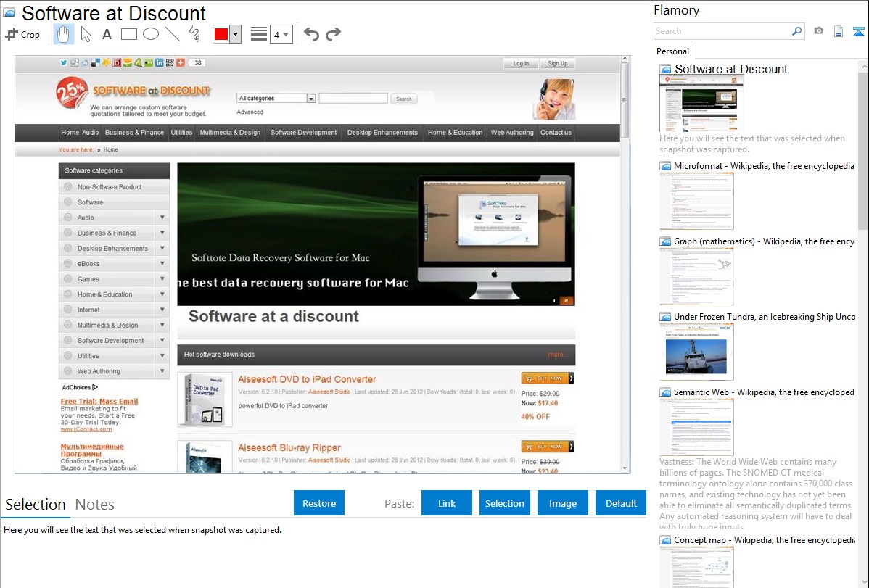869x588 pixels.
Task: Click the Concept map snapshot title
Action: tap(764, 540)
